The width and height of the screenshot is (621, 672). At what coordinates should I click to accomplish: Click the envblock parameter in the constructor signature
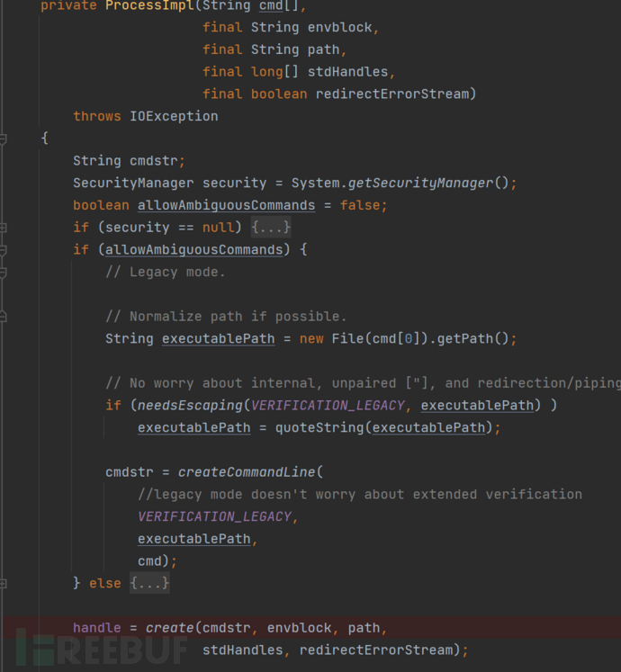tap(340, 27)
